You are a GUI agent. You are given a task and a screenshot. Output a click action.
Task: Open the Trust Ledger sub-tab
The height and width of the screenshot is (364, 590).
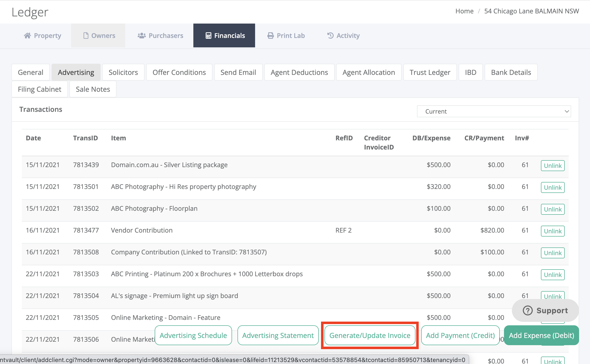(430, 72)
